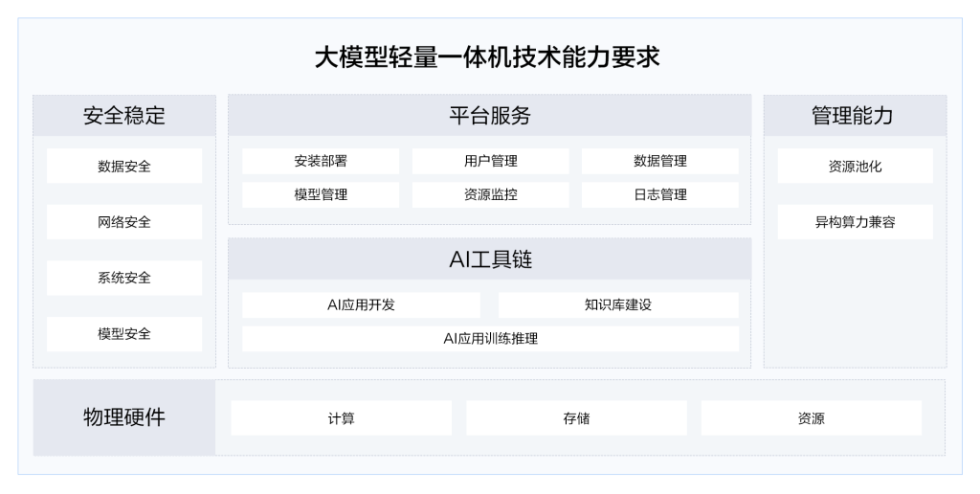Select the 计算 hardware box

pyautogui.click(x=341, y=418)
